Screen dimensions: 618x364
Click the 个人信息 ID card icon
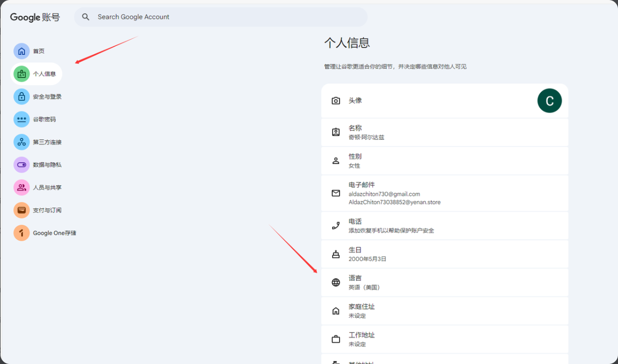[22, 74]
